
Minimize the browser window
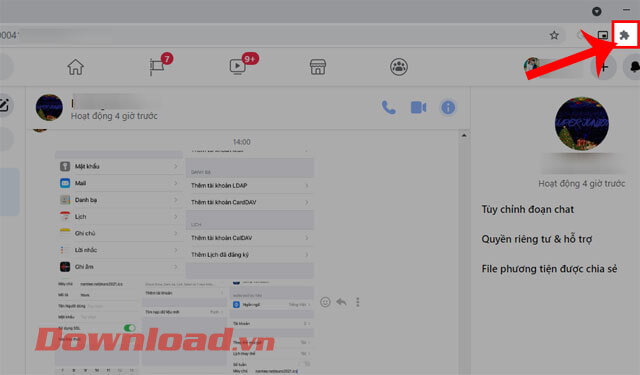click(x=627, y=10)
